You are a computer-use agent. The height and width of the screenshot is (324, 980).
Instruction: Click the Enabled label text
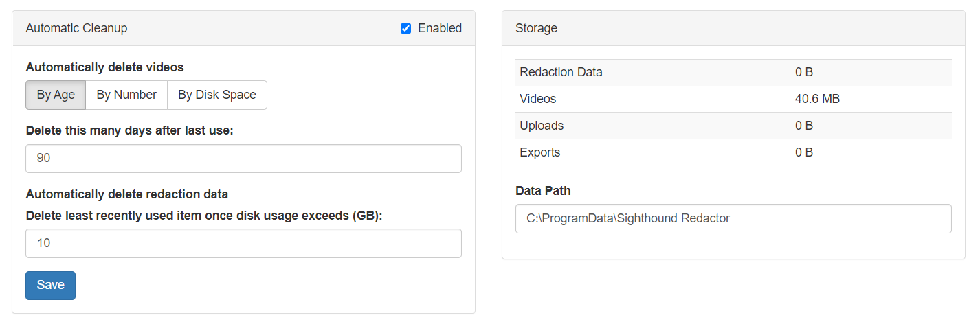(x=440, y=28)
